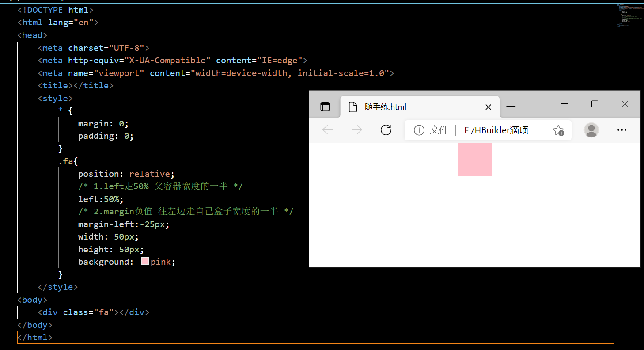Image resolution: width=644 pixels, height=350 pixels.
Task: Click the opening <style> tag
Action: pyautogui.click(x=55, y=98)
